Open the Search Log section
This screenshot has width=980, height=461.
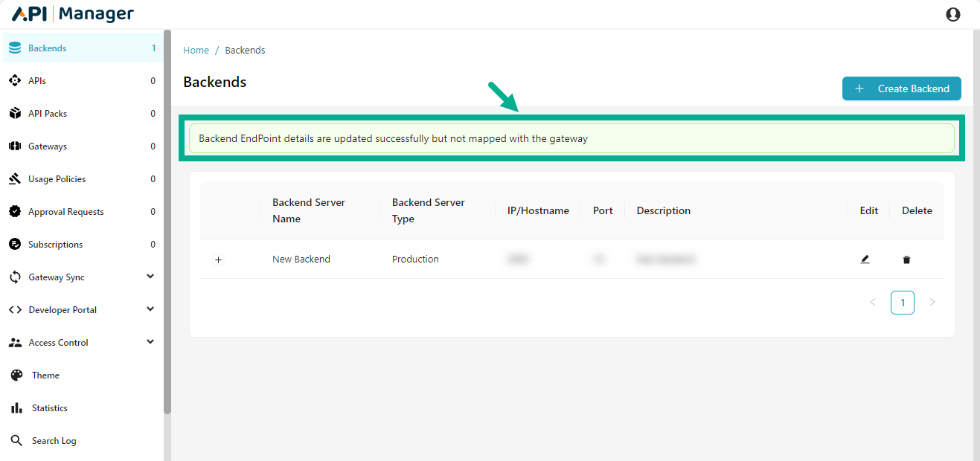(54, 440)
